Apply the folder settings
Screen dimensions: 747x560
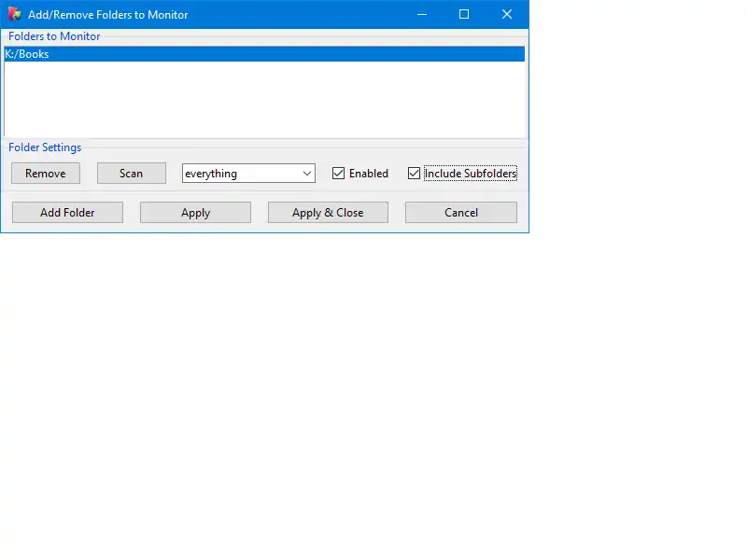pyautogui.click(x=195, y=213)
